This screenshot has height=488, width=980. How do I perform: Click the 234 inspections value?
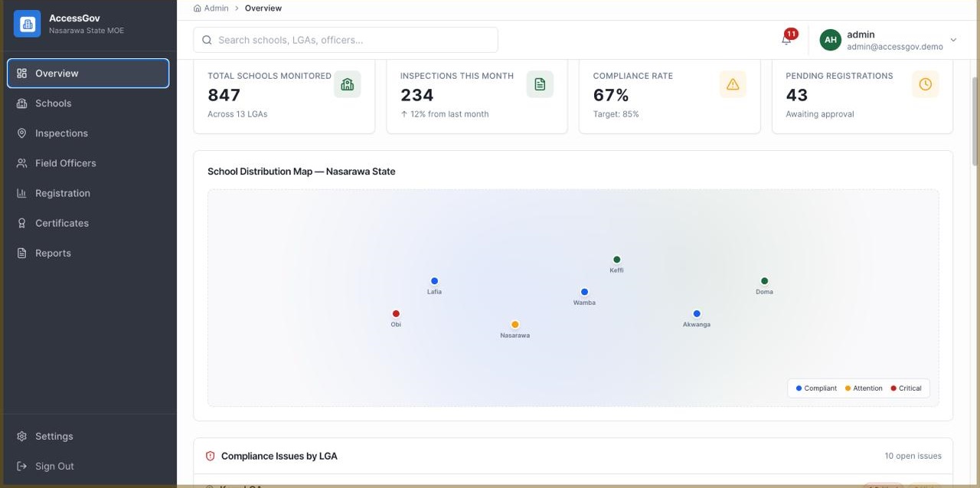(417, 95)
